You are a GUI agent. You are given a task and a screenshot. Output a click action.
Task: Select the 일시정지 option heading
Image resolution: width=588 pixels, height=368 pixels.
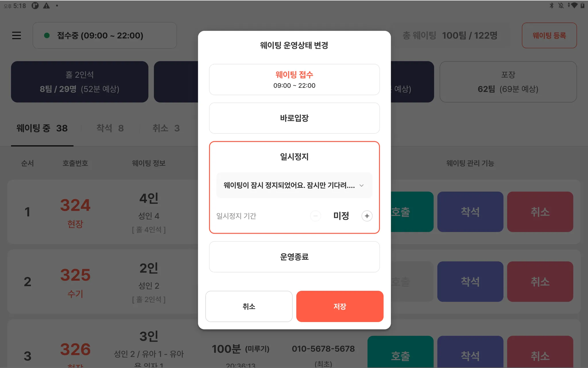tap(294, 157)
